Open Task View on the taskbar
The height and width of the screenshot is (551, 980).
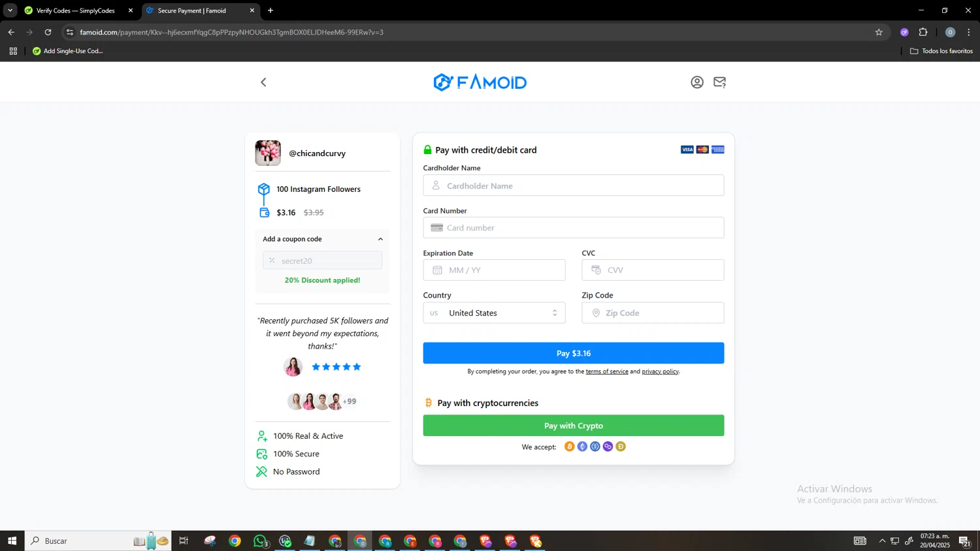coord(184,541)
